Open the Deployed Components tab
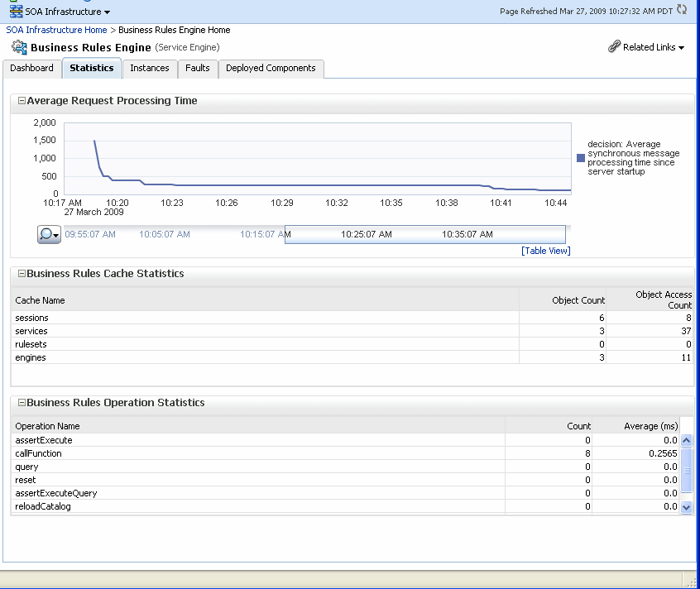Viewport: 700px width, 589px height. (271, 69)
